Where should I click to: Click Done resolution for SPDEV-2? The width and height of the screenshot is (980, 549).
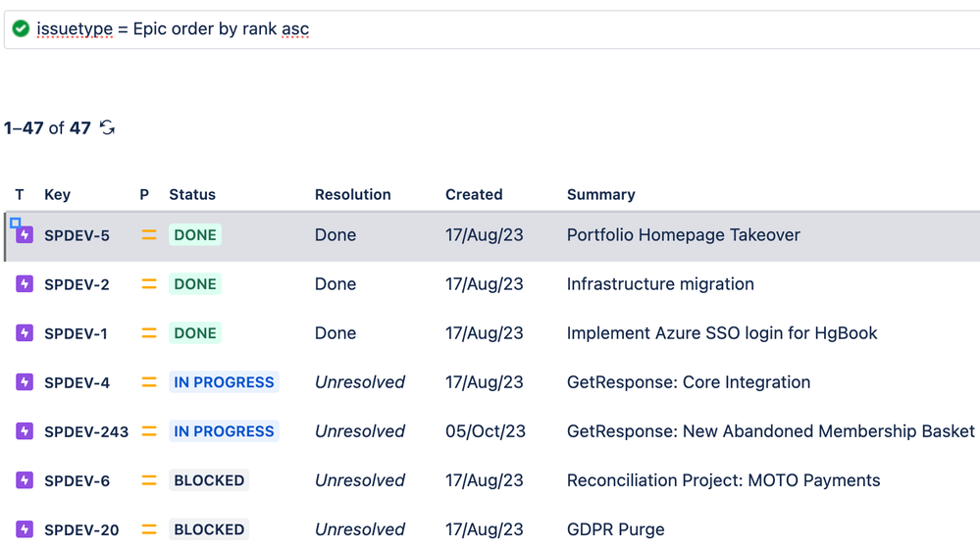click(335, 284)
